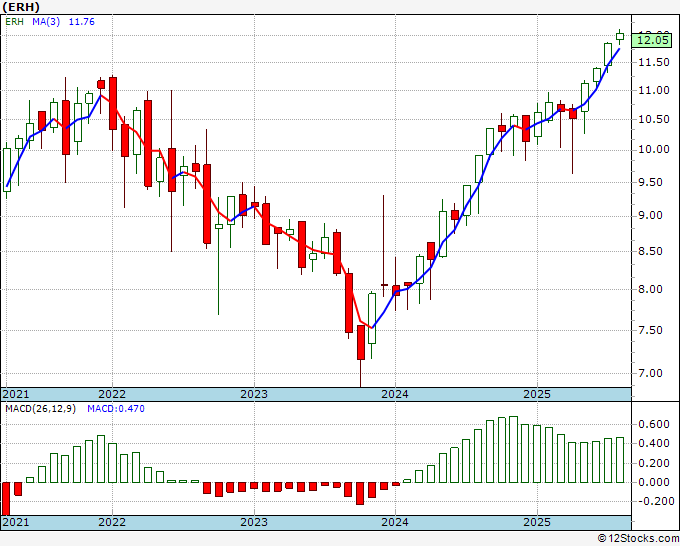Click the latest green candle near 12.05

point(620,36)
